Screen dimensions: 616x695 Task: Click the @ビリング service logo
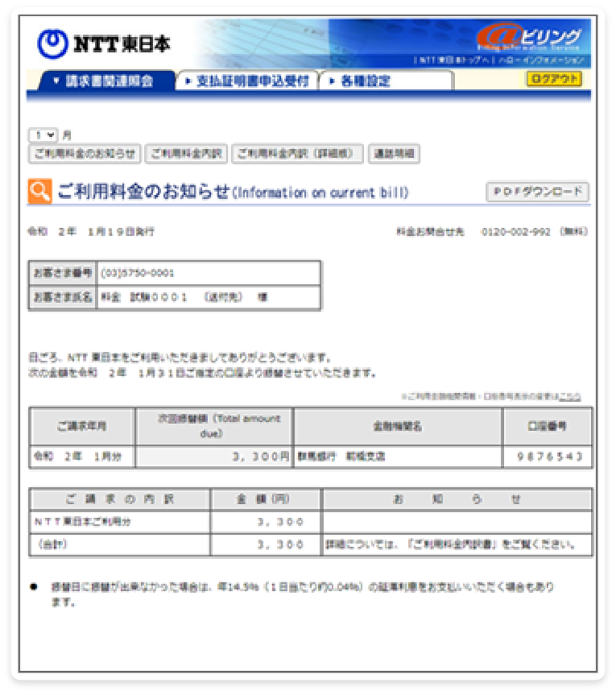tap(530, 37)
